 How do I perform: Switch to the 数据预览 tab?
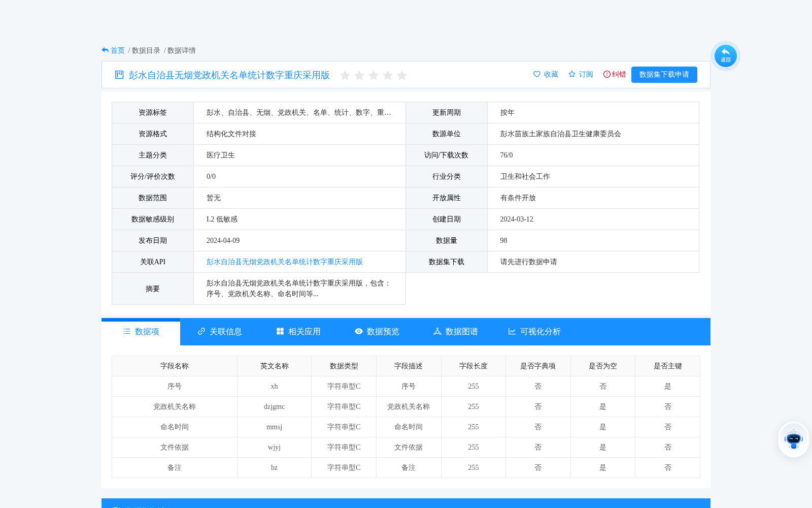(377, 332)
